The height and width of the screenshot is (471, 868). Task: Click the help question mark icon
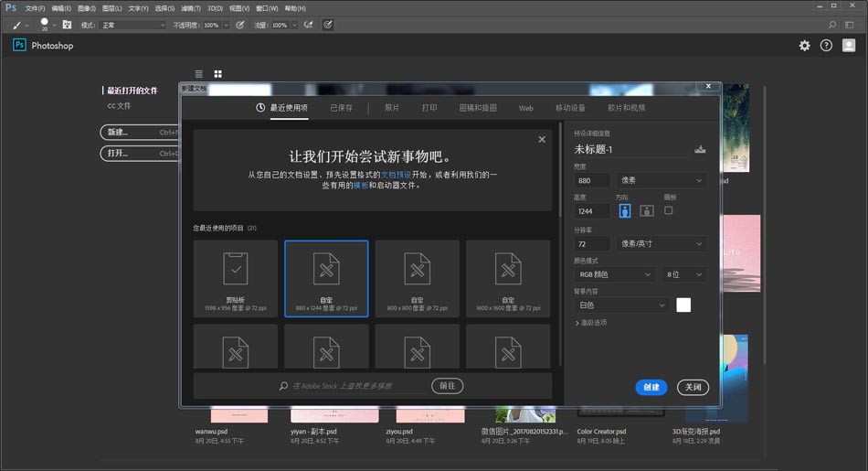(x=826, y=46)
